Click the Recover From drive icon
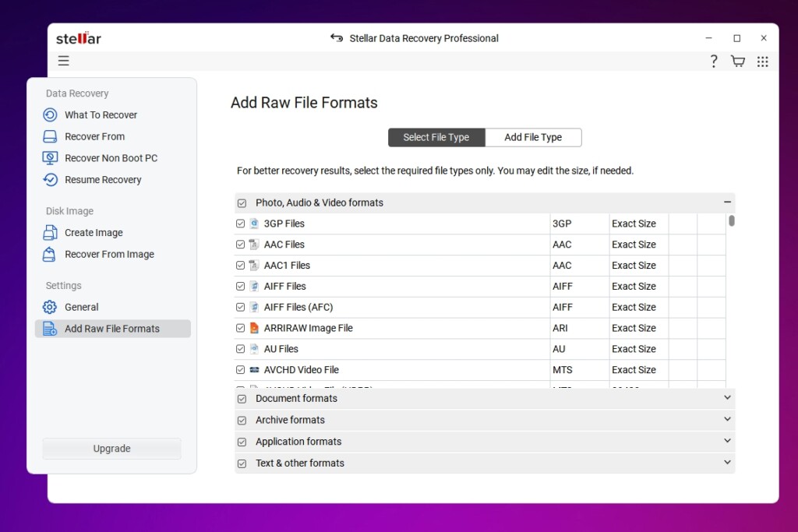The width and height of the screenshot is (798, 532). click(50, 136)
